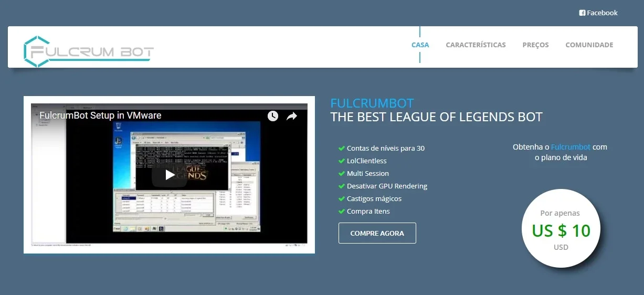This screenshot has width=644, height=295.
Task: Open the CARACTERÍSTICAS menu item
Action: [476, 45]
